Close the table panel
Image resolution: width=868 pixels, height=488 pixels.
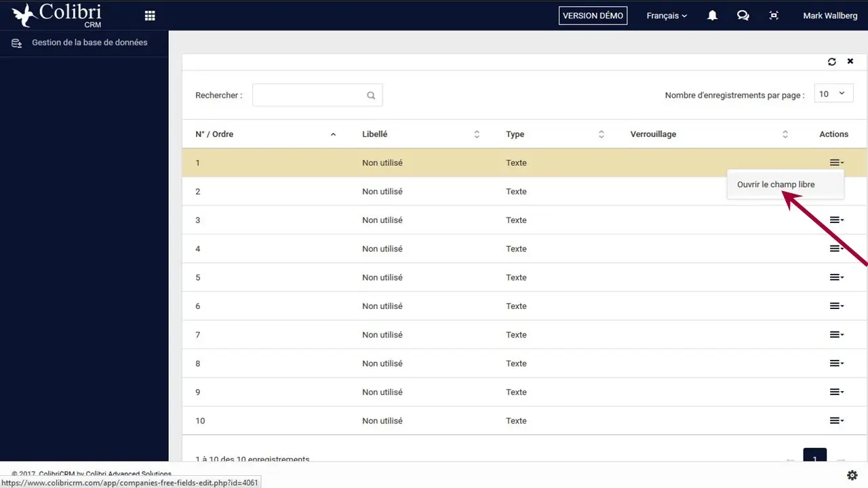(850, 62)
